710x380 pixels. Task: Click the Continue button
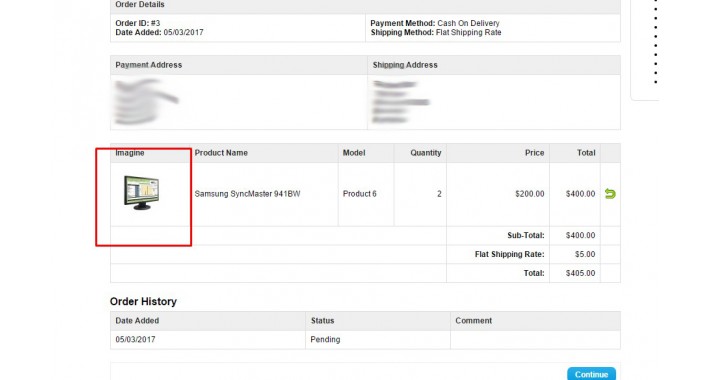(591, 374)
